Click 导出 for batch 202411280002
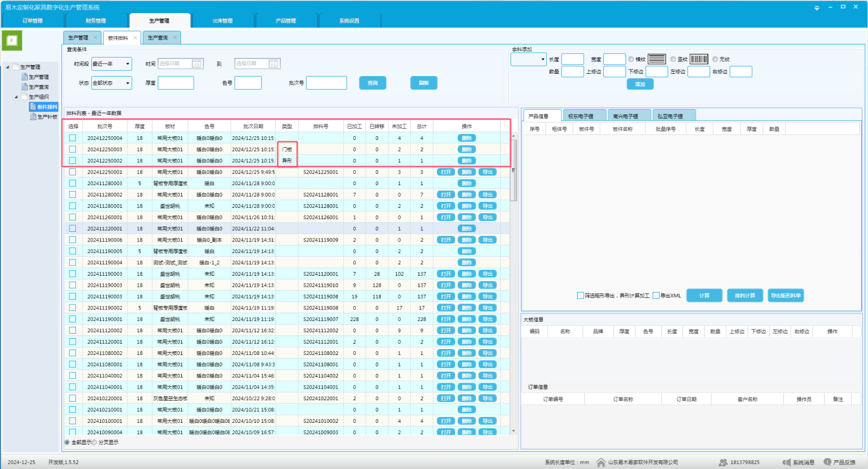 pyautogui.click(x=488, y=194)
